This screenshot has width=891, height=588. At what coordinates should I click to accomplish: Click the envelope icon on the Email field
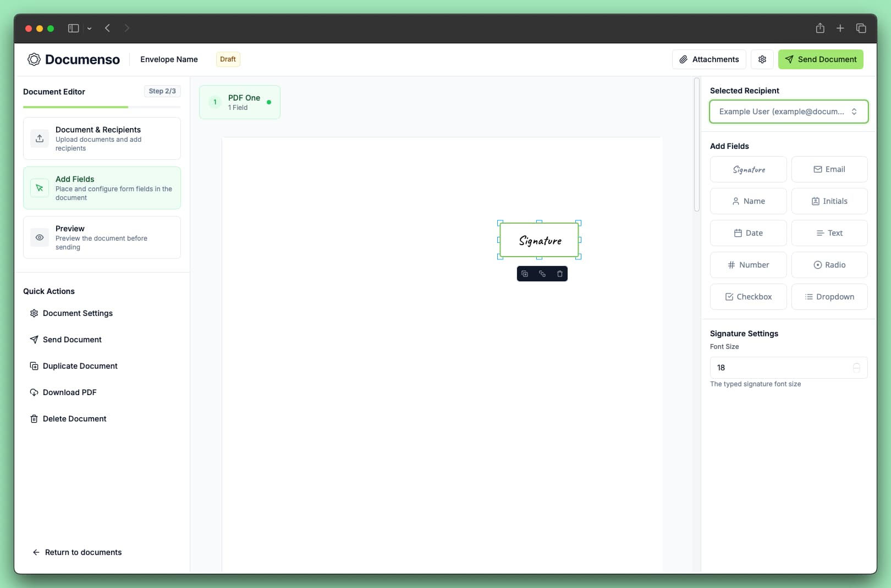(817, 169)
